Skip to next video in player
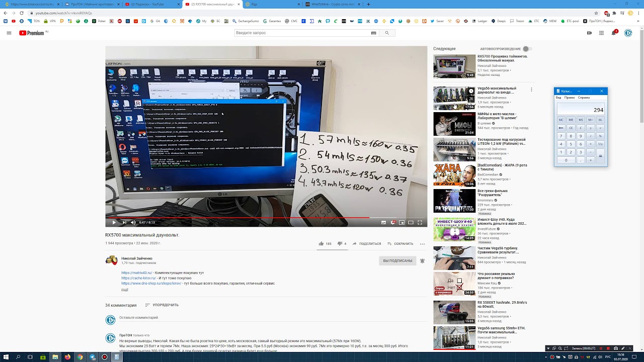This screenshot has height=362, width=644. point(124,222)
